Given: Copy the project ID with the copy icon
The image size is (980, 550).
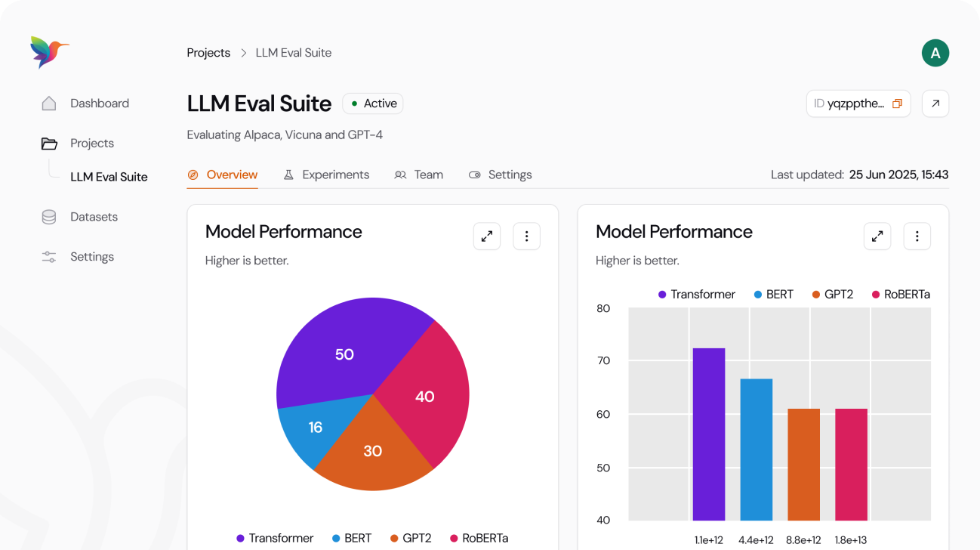Looking at the screenshot, I should coord(897,104).
